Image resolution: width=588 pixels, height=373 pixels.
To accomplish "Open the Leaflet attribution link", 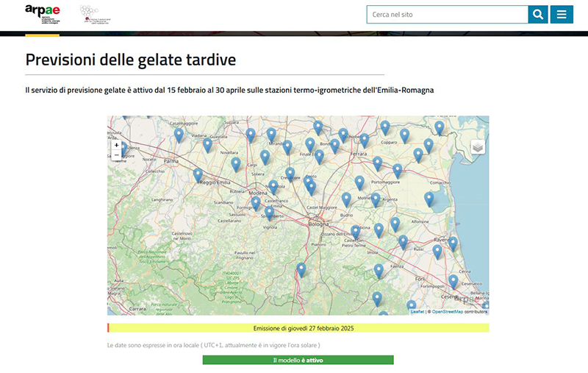I will (x=417, y=312).
